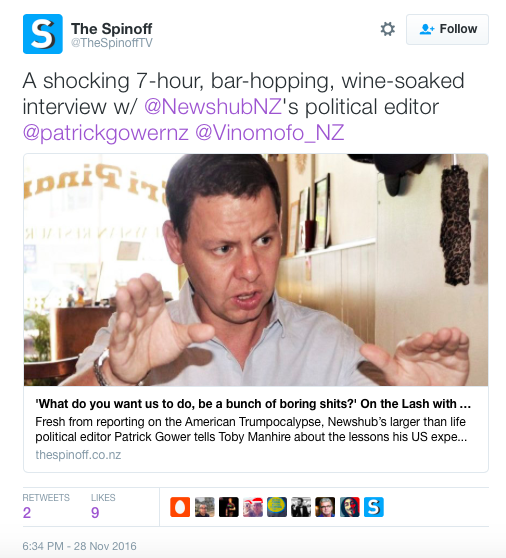Click the dark third liker avatar
The image size is (506, 558).
[228, 507]
